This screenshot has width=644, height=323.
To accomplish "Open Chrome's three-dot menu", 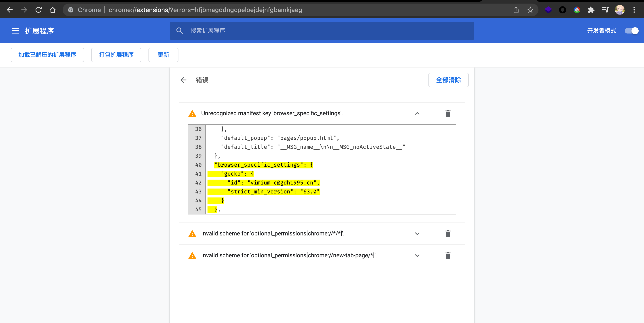I will (x=634, y=10).
